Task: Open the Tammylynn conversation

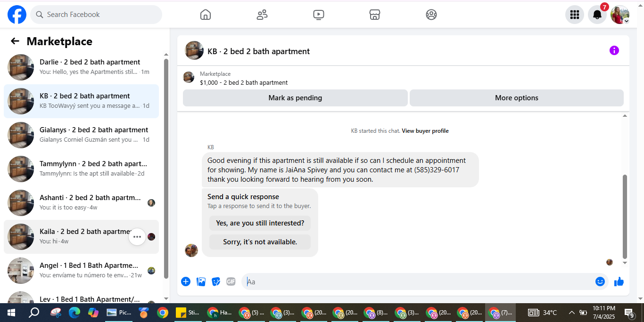Action: pyautogui.click(x=81, y=169)
